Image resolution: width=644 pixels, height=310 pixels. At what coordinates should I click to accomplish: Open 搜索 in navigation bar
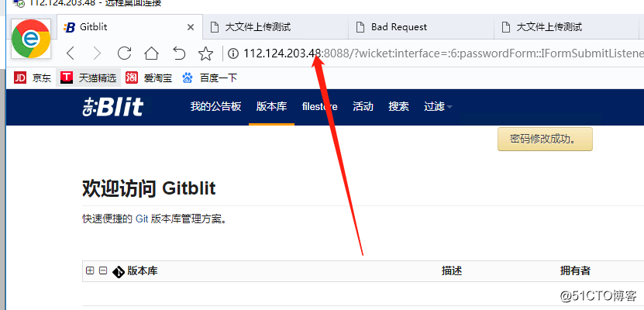click(x=399, y=107)
